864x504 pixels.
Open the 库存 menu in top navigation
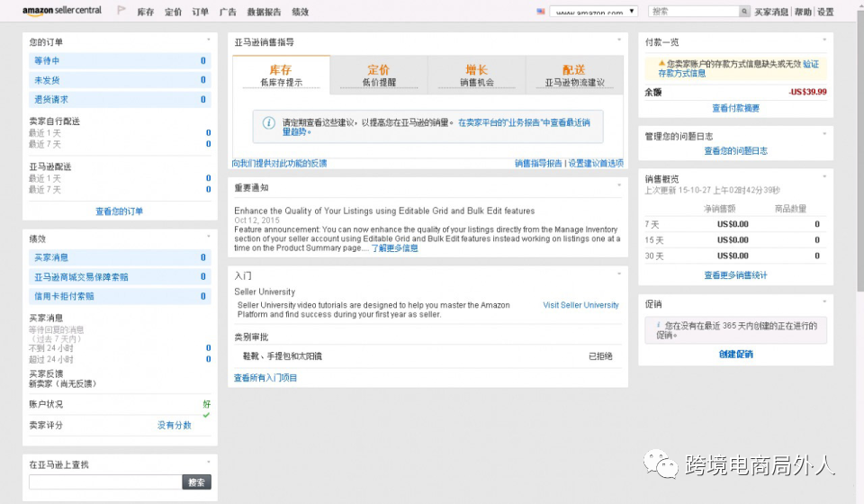coord(146,12)
